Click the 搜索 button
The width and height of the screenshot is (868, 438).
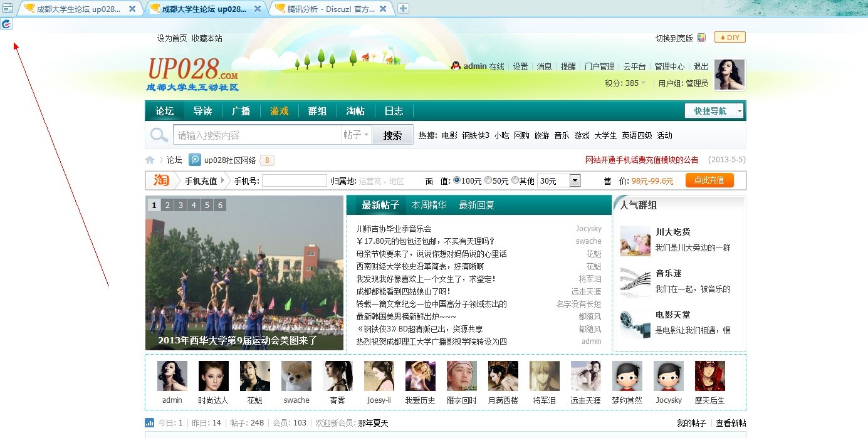392,135
